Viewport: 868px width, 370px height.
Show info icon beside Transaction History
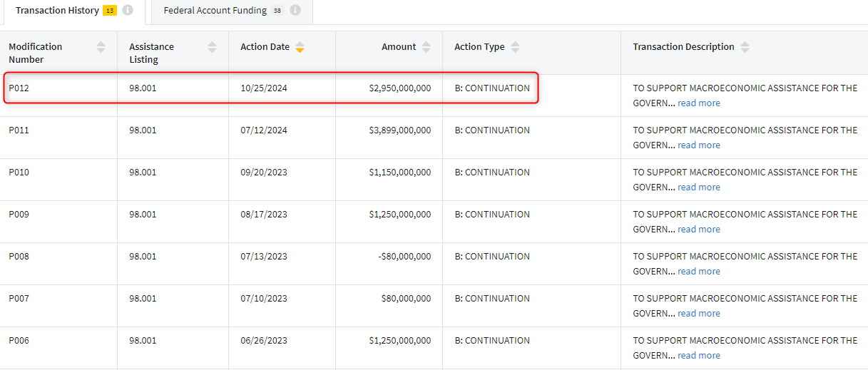point(128,11)
